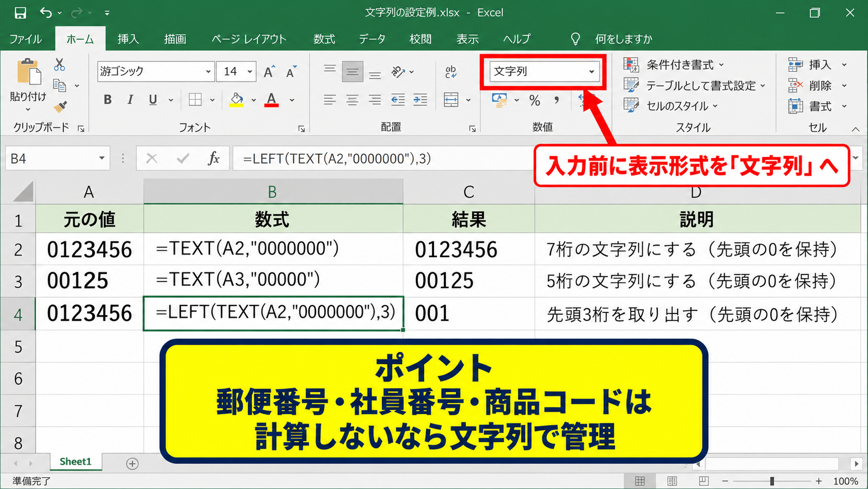
Task: Apply the red font color A
Action: (272, 100)
